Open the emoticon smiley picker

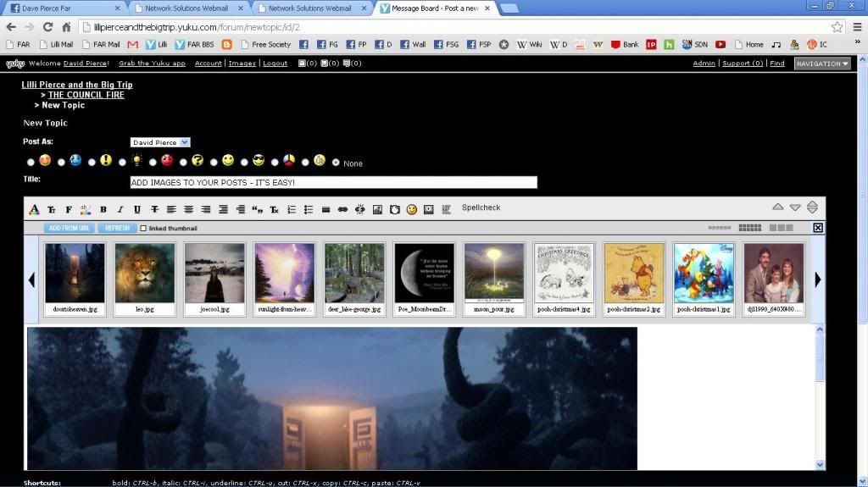coord(411,209)
